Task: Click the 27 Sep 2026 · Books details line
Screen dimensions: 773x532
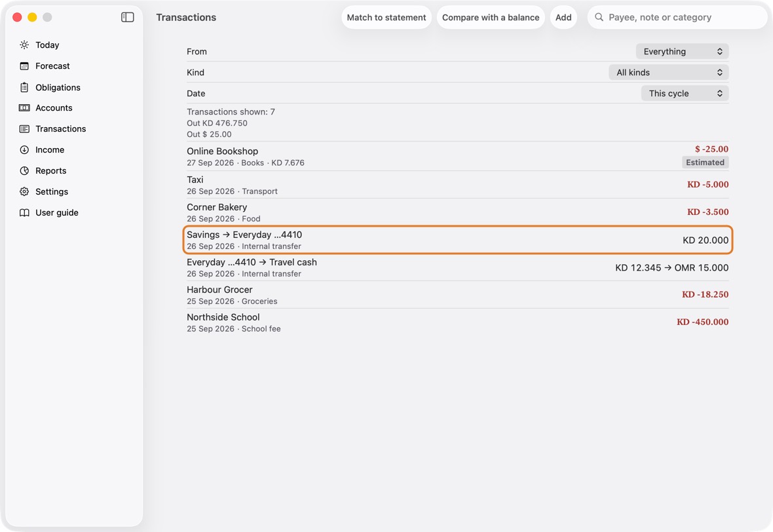Action: point(246,162)
